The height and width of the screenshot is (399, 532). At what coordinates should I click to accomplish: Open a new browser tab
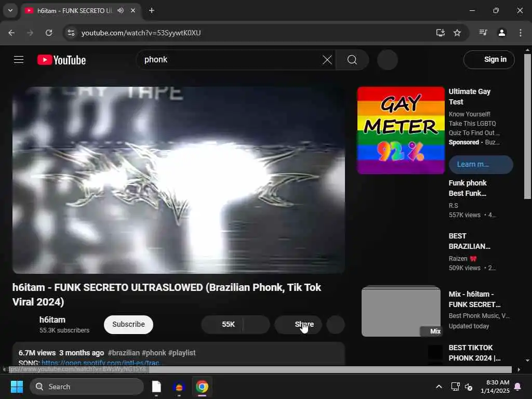(x=152, y=10)
